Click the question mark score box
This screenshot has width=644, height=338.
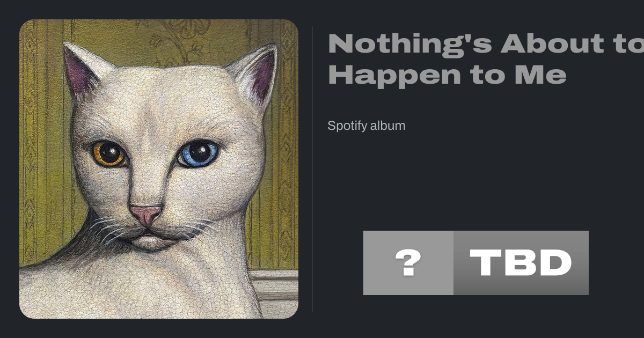tap(408, 263)
